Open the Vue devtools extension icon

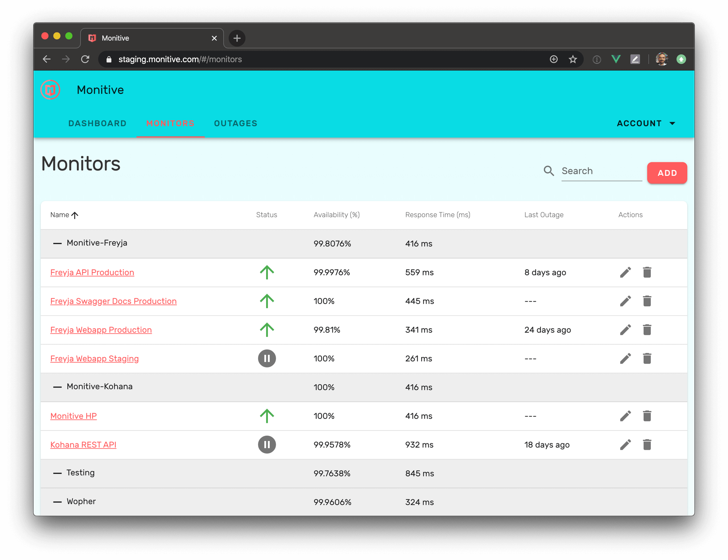[616, 59]
